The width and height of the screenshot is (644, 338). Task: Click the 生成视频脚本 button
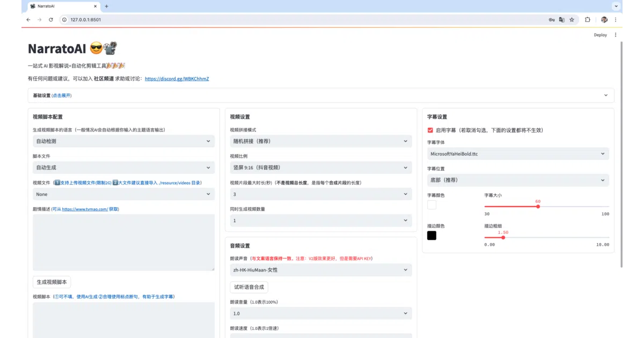point(52,282)
